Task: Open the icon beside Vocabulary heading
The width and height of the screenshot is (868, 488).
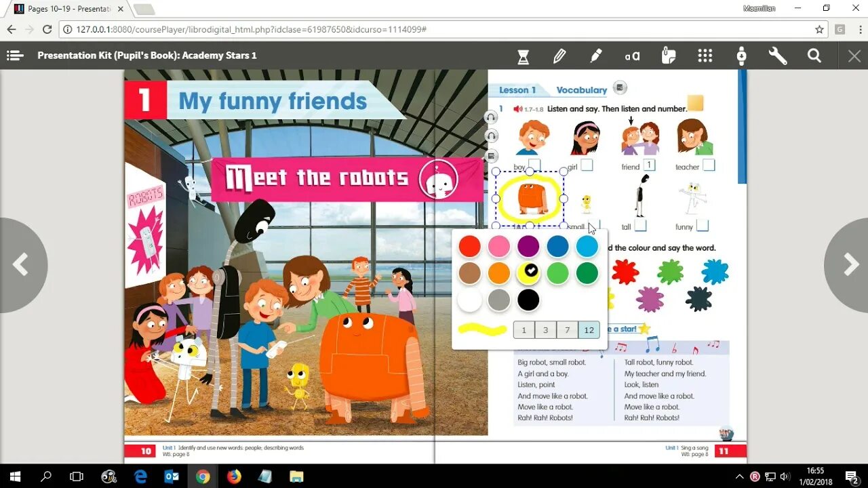Action: point(619,87)
